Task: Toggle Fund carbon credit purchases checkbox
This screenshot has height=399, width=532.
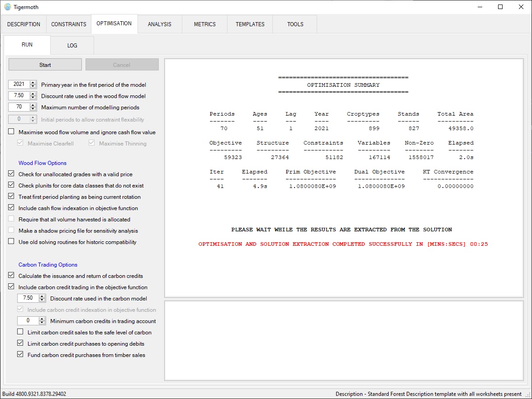Action: [20, 354]
